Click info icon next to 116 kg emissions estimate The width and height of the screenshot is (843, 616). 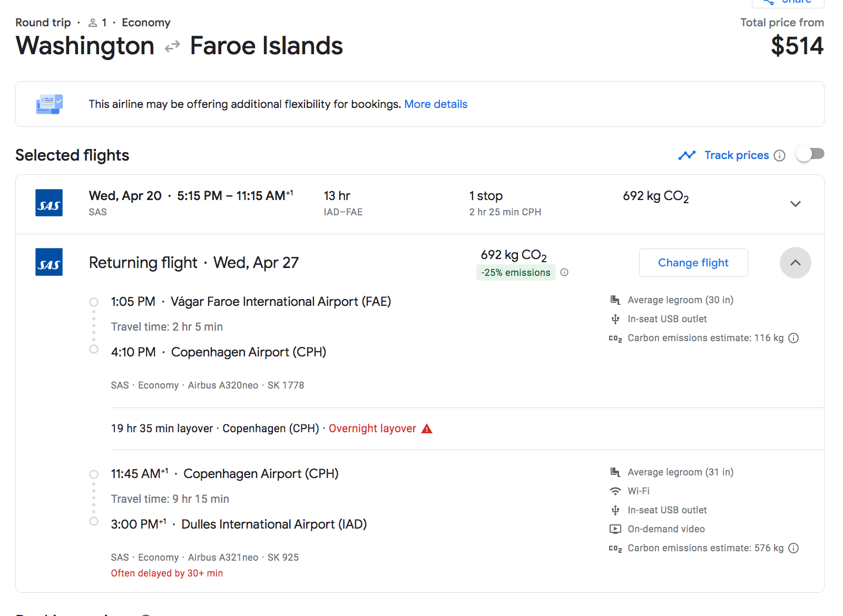pos(793,338)
